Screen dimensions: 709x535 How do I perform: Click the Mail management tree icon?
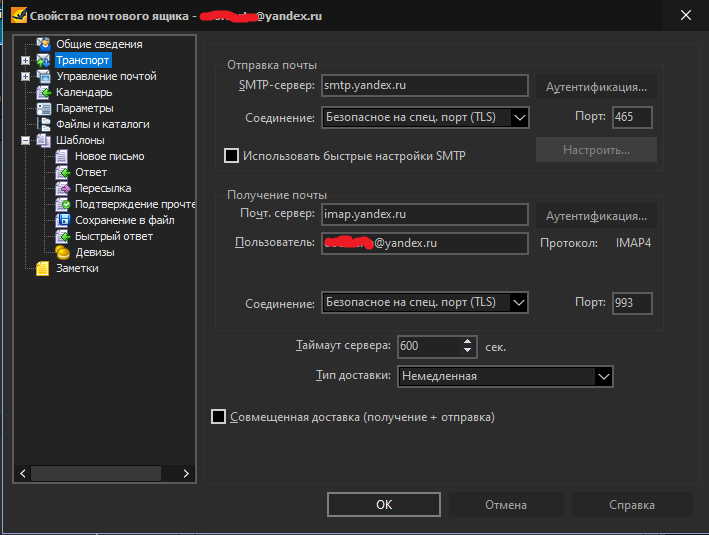coord(43,76)
